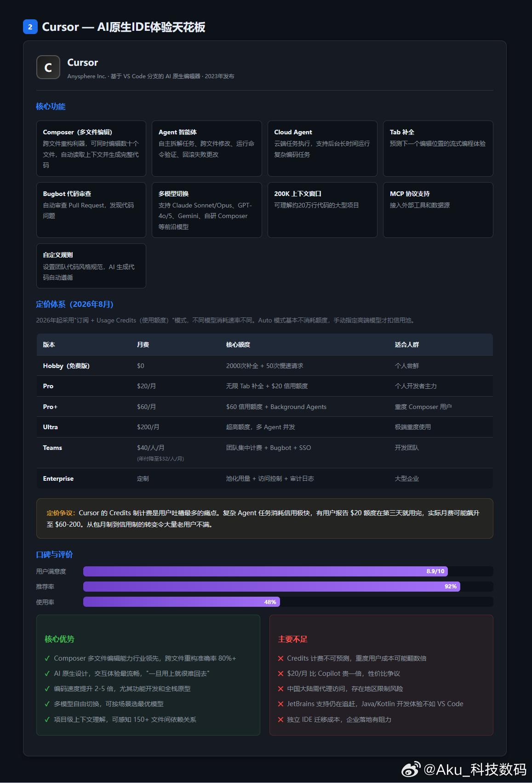Click the Anysphere Inc. subtitle line
This screenshot has width=532, height=783.
pyautogui.click(x=151, y=76)
